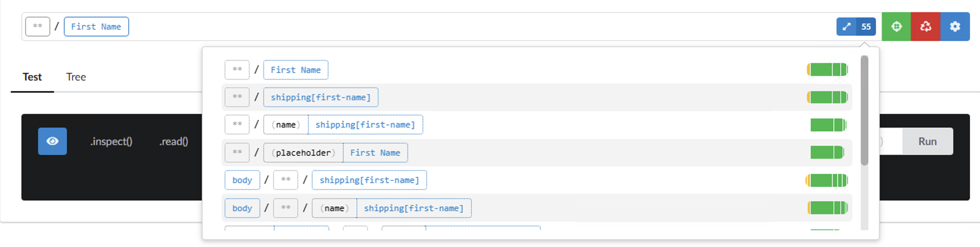980x247 pixels.
Task: Click the .inspect() method link
Action: point(111,141)
